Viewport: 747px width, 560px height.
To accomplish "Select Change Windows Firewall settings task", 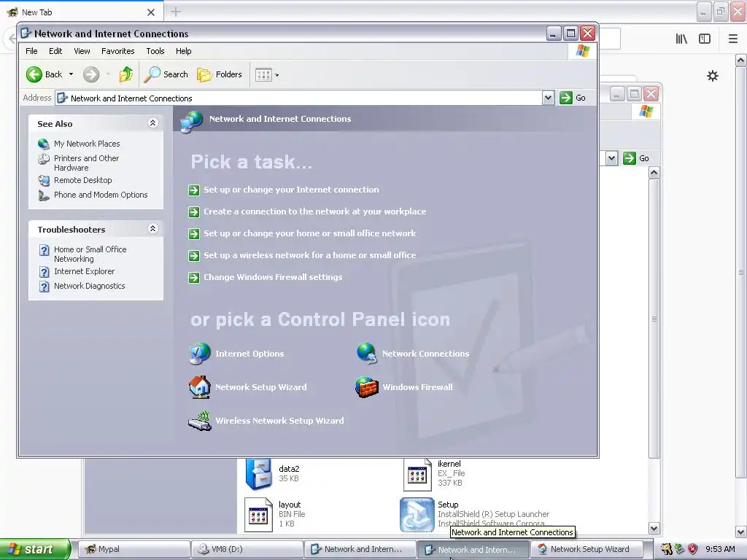I will [x=273, y=277].
